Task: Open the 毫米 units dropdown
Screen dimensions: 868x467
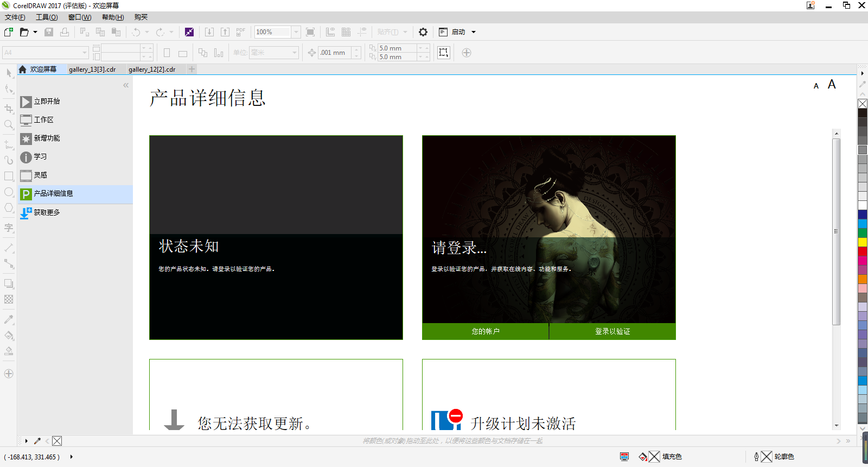Action: (295, 53)
